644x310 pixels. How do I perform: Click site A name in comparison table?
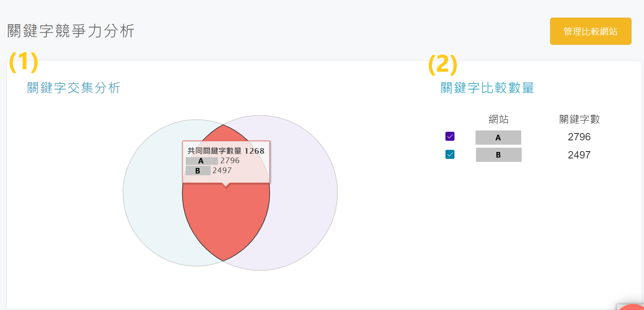(498, 137)
